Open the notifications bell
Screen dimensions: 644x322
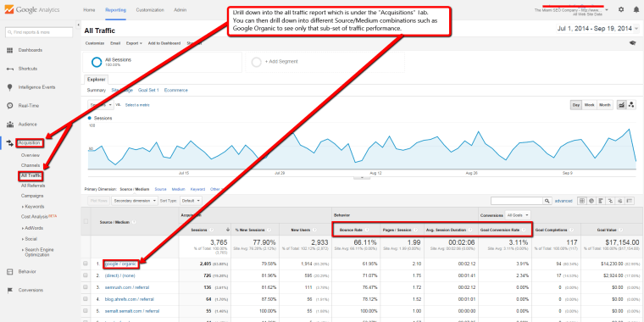tap(636, 9)
